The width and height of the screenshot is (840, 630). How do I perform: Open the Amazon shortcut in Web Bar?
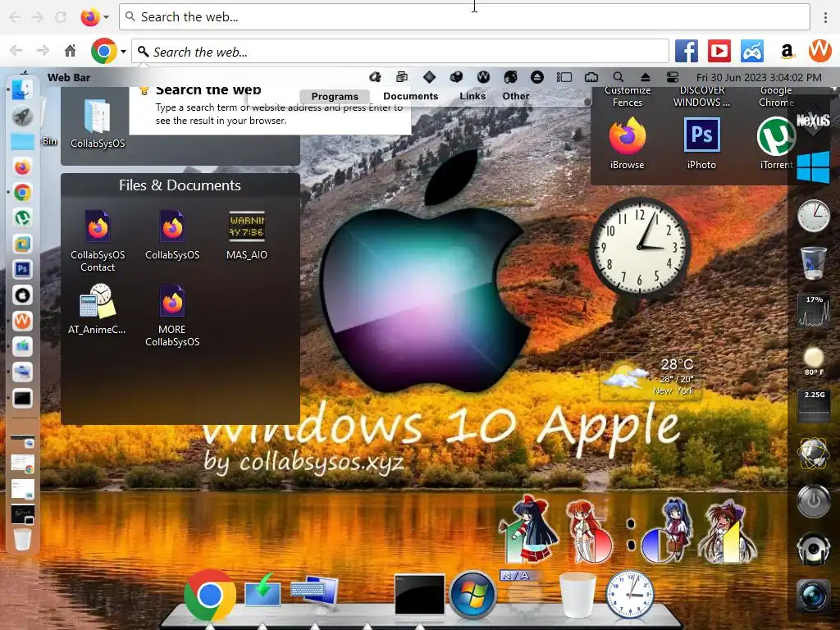tap(787, 52)
